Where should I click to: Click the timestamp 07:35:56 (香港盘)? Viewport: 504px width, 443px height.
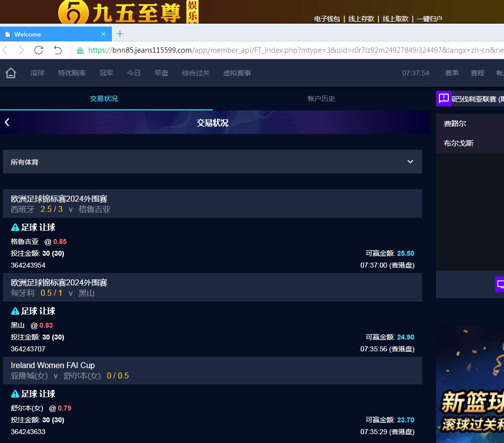click(387, 349)
